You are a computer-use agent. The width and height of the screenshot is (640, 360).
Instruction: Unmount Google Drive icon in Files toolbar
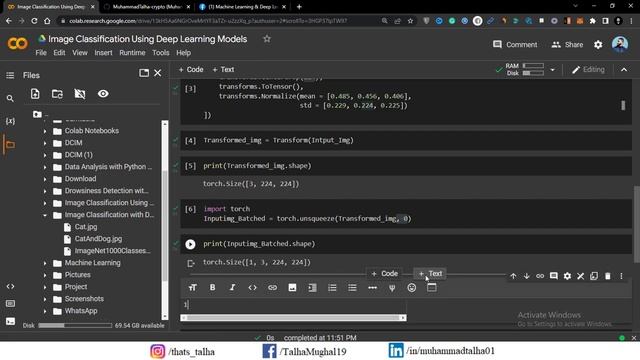coord(80,94)
